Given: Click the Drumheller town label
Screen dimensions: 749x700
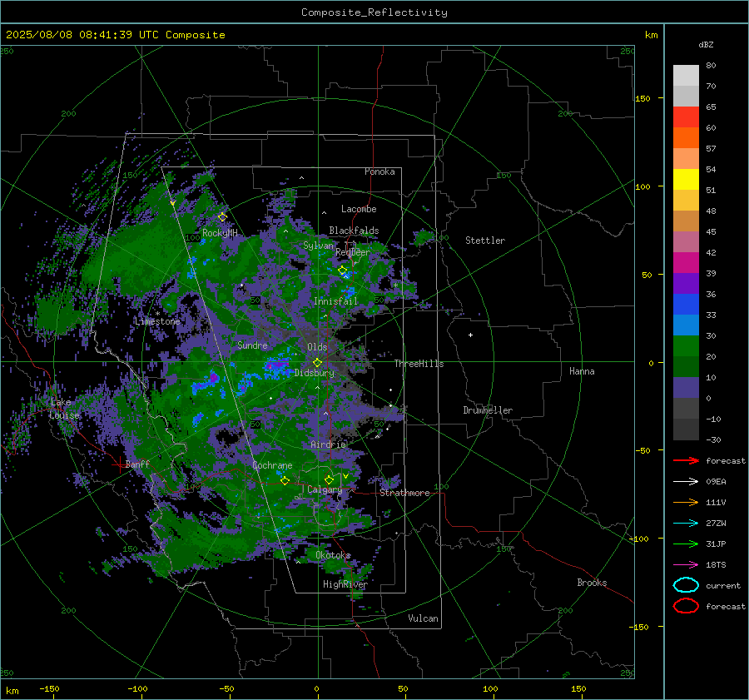Looking at the screenshot, I should click(x=488, y=410).
